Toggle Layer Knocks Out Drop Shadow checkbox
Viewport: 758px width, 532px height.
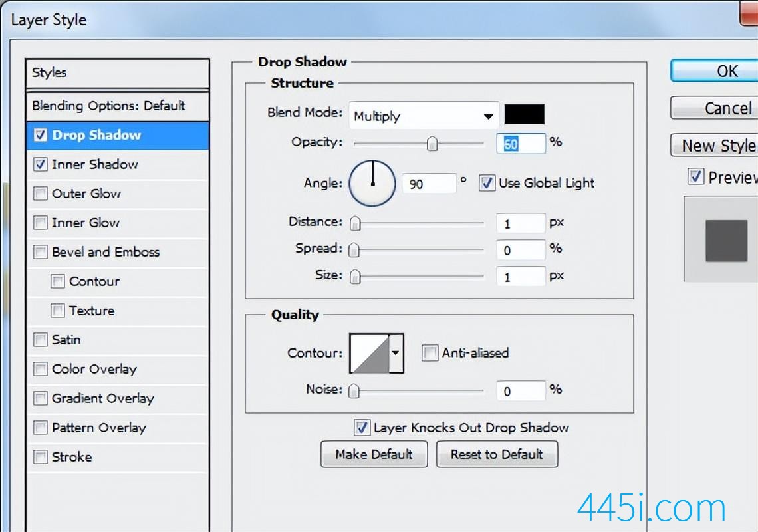(362, 427)
